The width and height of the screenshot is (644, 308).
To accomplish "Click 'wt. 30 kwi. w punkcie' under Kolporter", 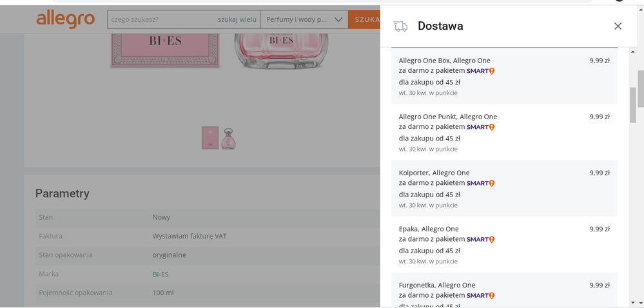I will (x=428, y=206).
